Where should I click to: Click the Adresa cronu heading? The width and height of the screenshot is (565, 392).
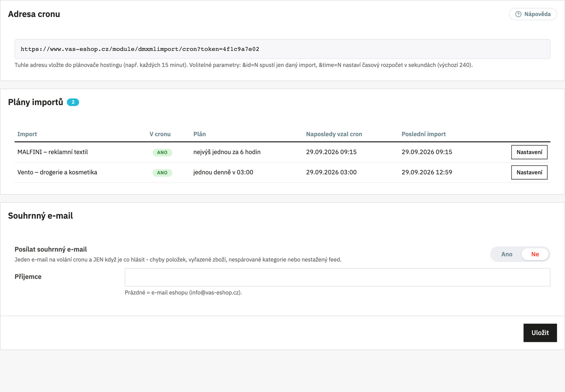click(34, 14)
